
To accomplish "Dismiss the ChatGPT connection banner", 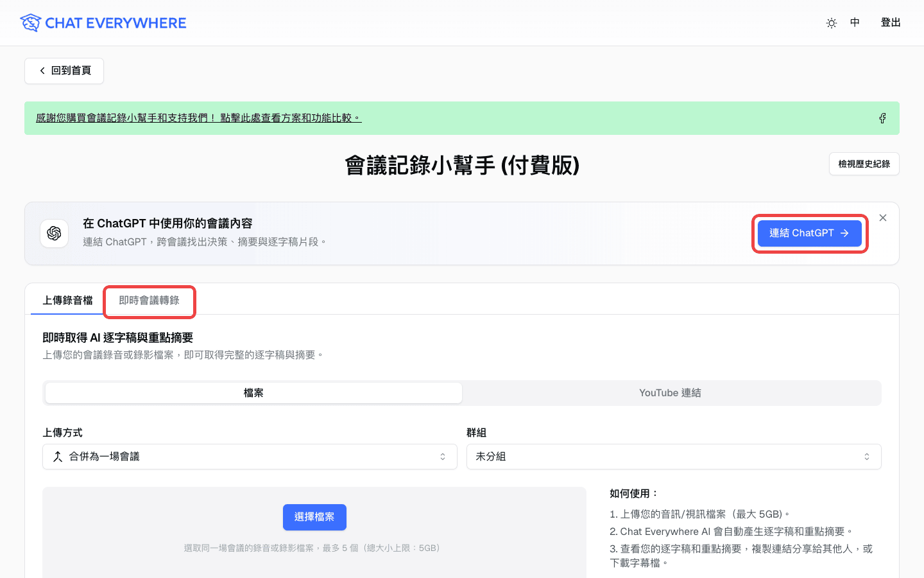I will (883, 218).
